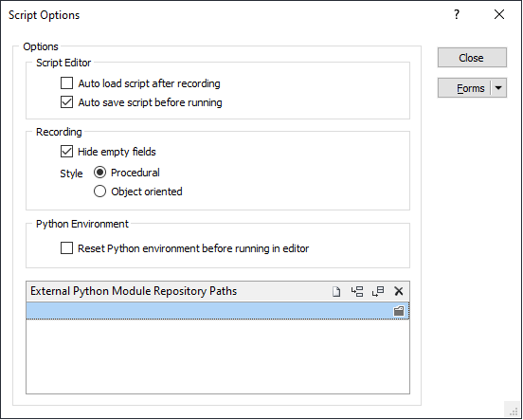Click the External Python Module Repository Paths header

(x=134, y=291)
